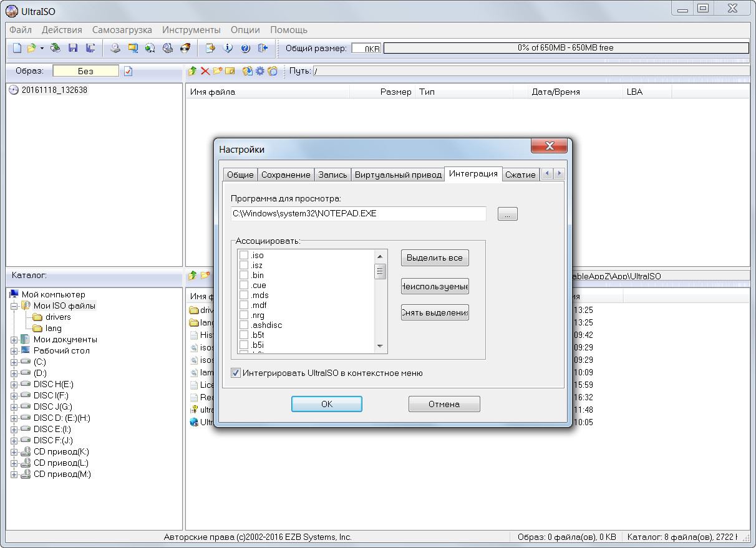Viewport: 756px width, 548px height.
Task: Expand the CD привод(K:) node
Action: click(14, 452)
